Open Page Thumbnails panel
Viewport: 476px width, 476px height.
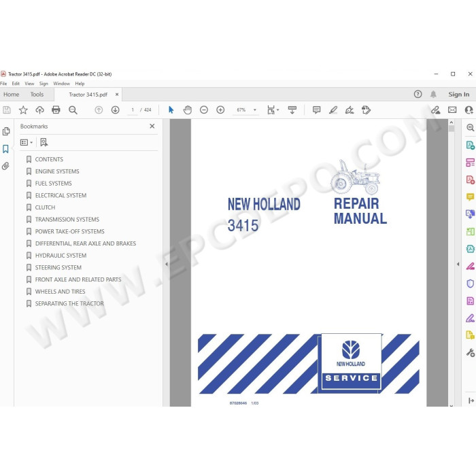[x=6, y=131]
